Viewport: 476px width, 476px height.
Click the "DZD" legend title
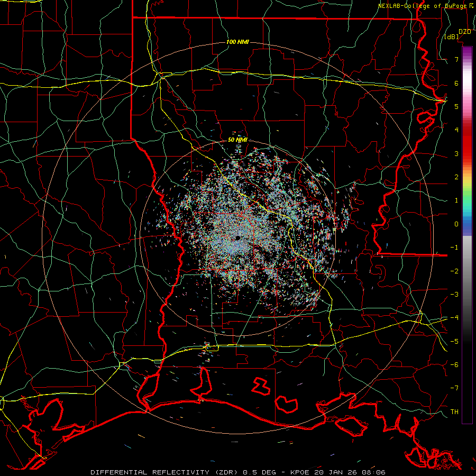click(465, 32)
